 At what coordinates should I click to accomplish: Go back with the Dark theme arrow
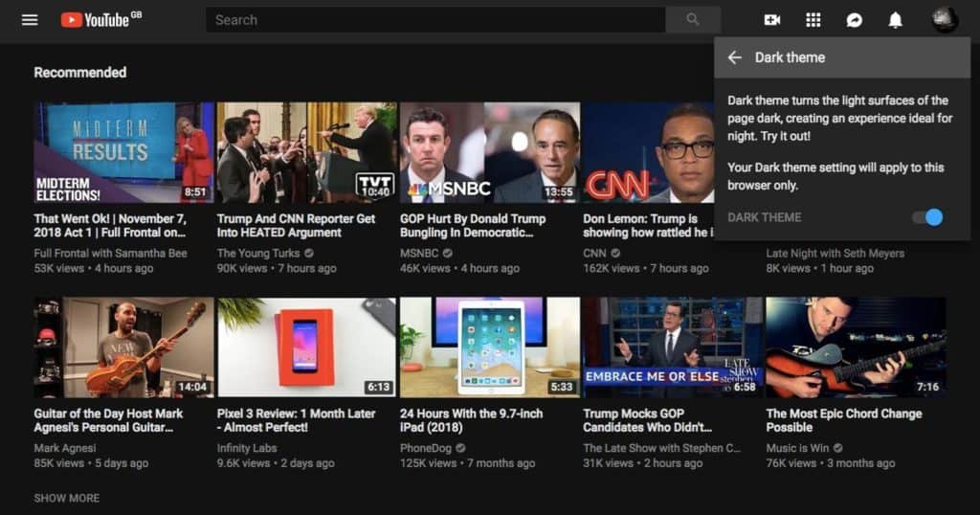point(734,57)
